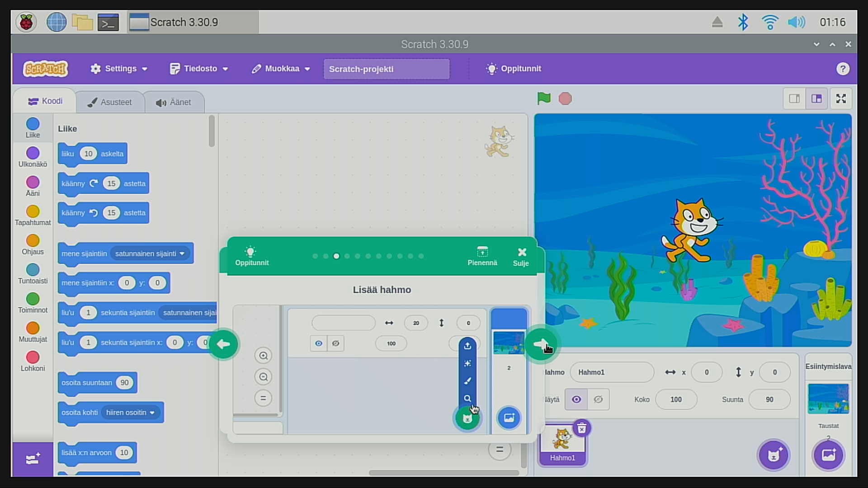The image size is (868, 488).
Task: Show the sprite with the eye button
Action: (576, 399)
